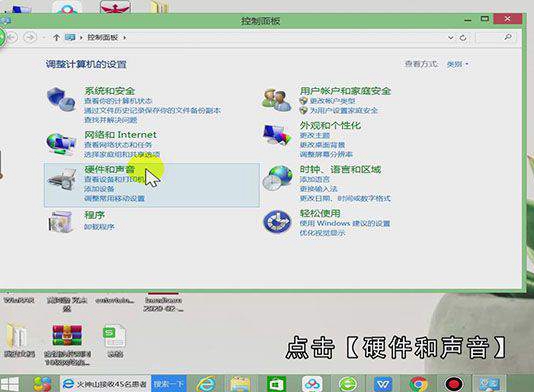
Task: Click the up one level arrow
Action: tap(57, 37)
